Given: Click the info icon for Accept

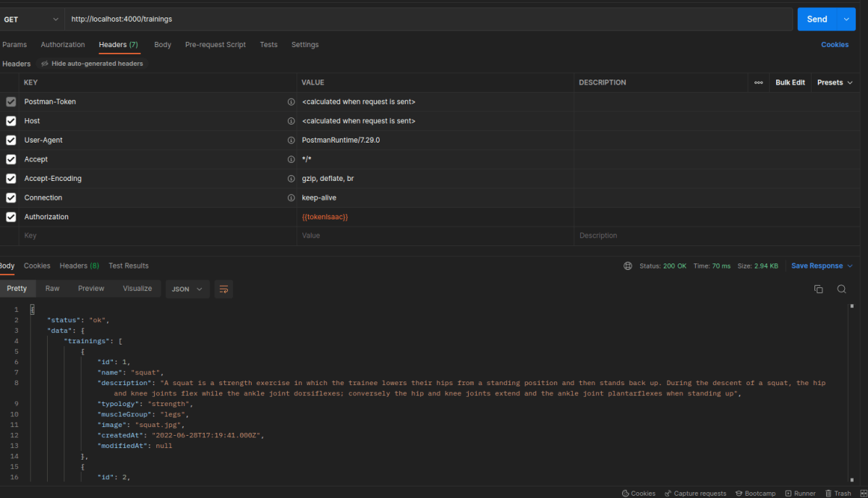Looking at the screenshot, I should click(292, 159).
